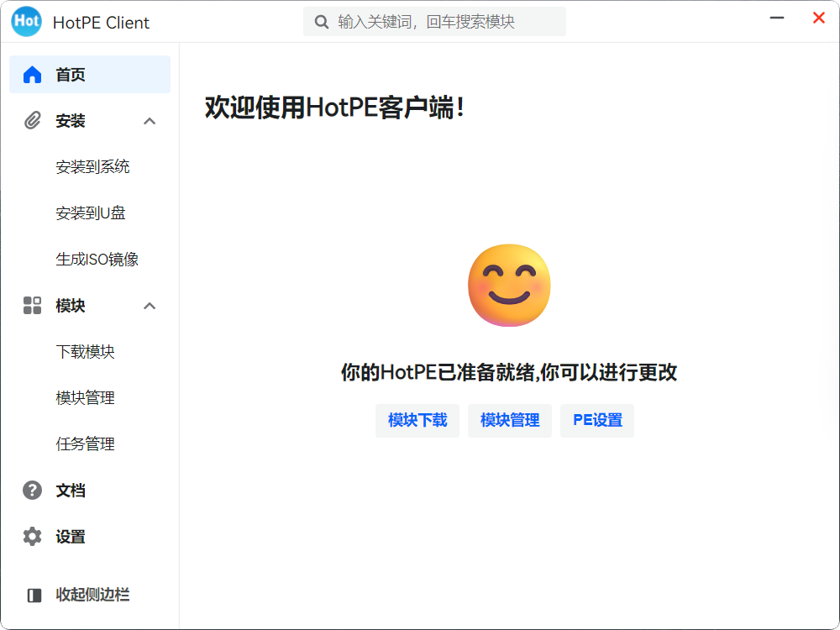
Task: Select 安装到U盘 in sidebar
Action: 91,213
